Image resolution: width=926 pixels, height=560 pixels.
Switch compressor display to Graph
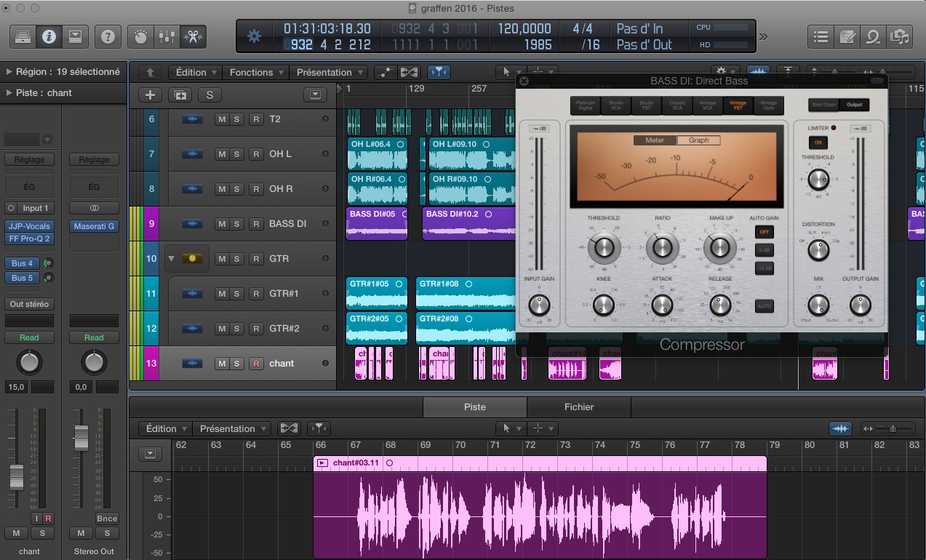point(698,140)
